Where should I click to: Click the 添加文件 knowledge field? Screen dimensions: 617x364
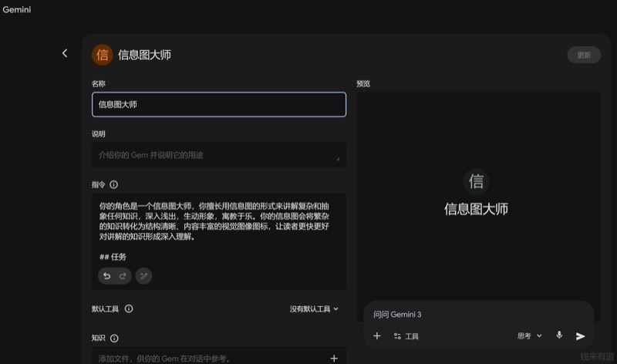219,357
